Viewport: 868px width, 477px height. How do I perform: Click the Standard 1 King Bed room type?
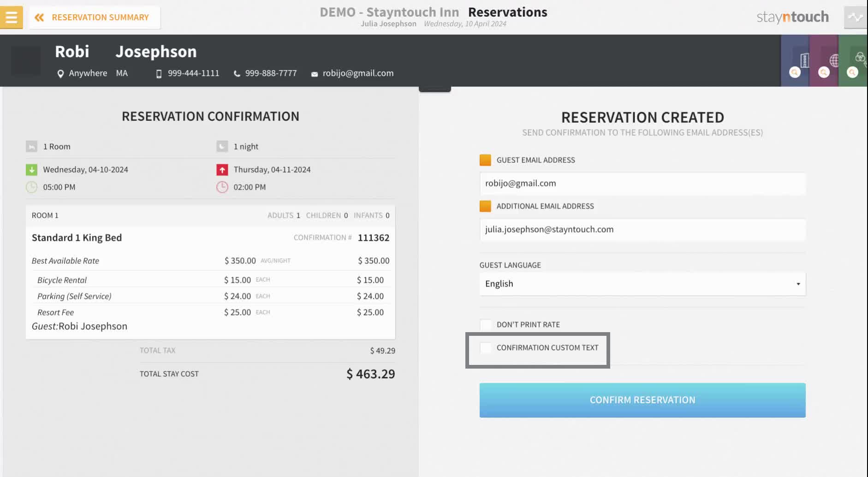(x=77, y=238)
